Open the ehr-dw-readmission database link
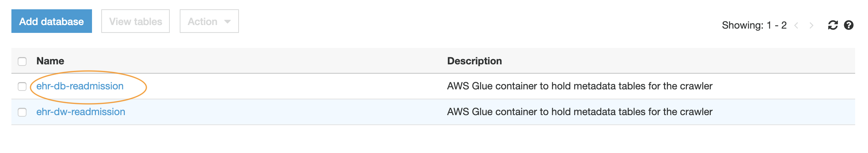Screen dimensions: 868x153 [81, 112]
